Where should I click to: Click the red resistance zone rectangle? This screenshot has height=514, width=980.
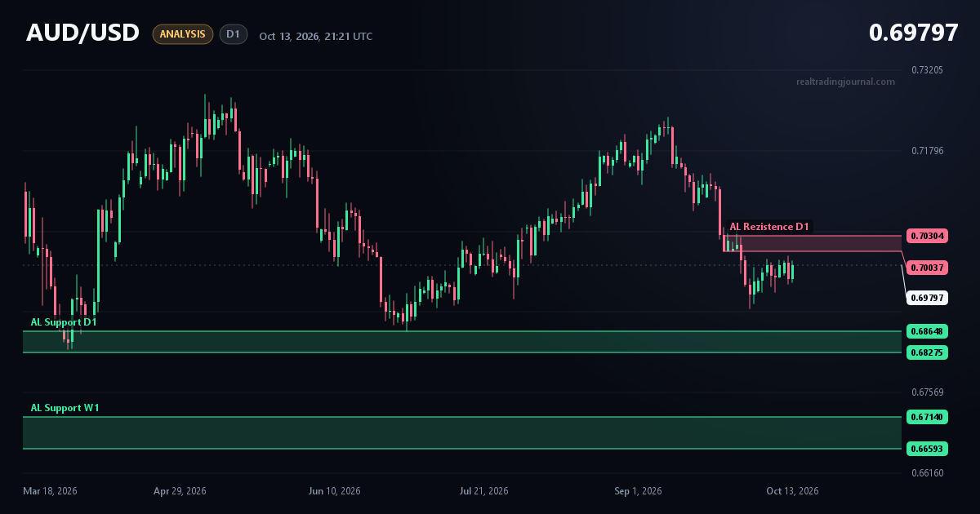click(x=813, y=243)
